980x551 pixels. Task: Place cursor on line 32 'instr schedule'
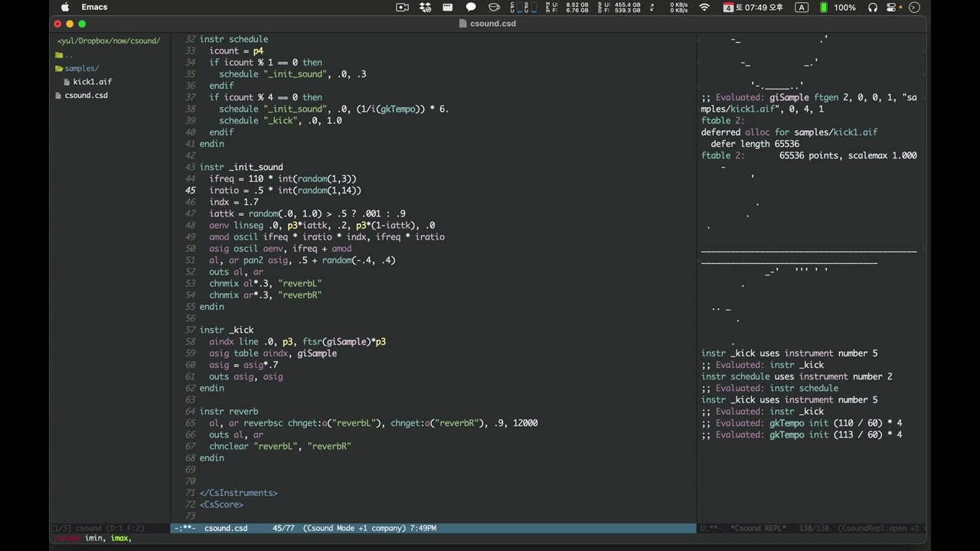point(234,39)
